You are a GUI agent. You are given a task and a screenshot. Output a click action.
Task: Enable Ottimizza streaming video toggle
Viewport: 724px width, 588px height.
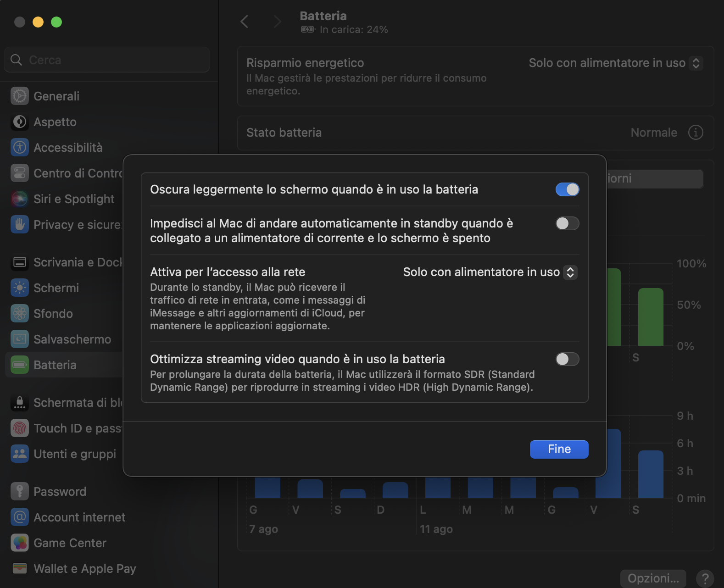tap(567, 359)
